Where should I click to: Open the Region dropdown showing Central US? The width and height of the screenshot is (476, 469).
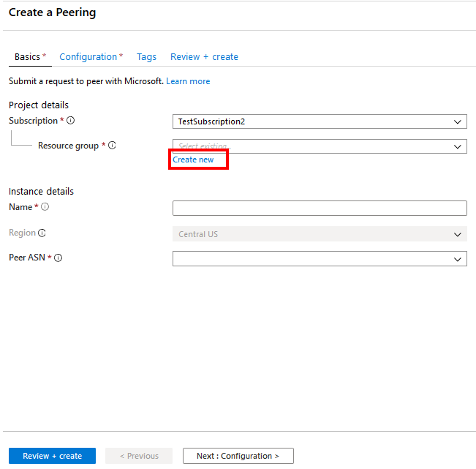(x=320, y=234)
